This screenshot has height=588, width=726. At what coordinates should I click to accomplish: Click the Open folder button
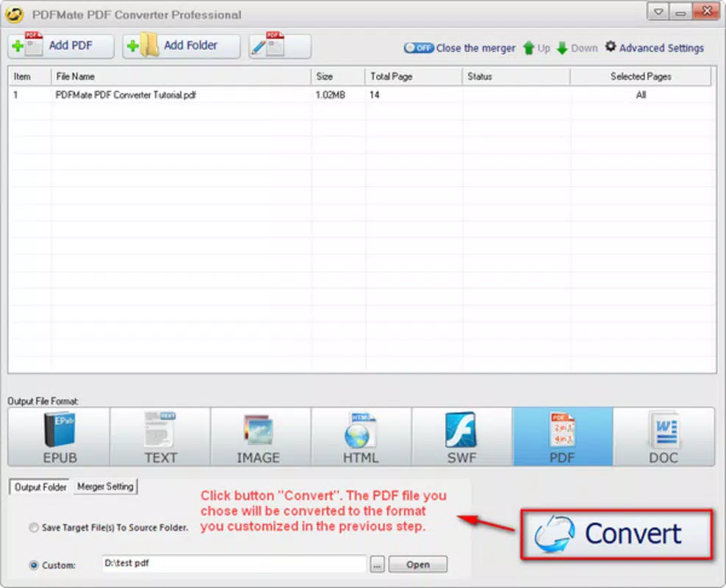click(417, 564)
